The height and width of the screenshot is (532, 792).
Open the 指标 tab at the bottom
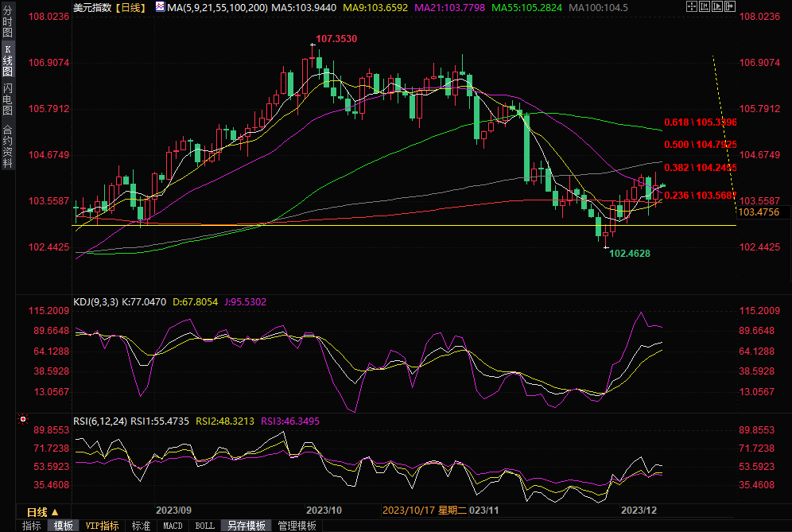(x=32, y=526)
